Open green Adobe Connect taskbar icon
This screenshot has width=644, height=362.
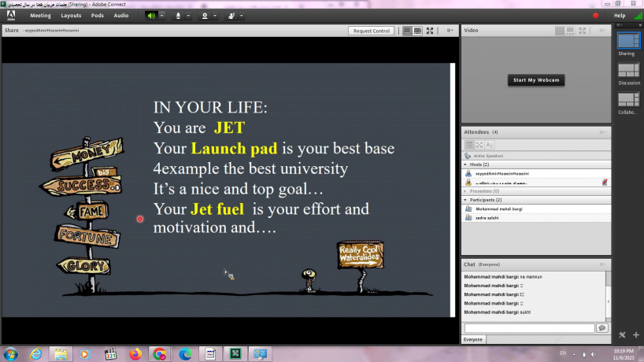click(x=235, y=354)
